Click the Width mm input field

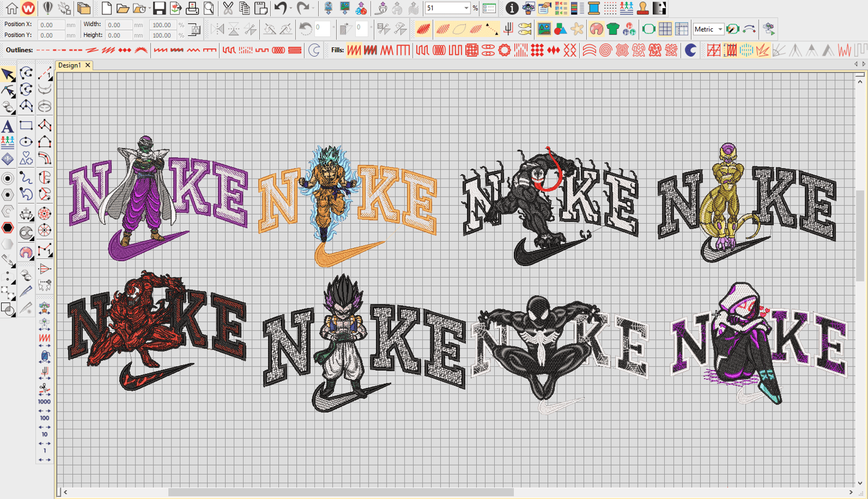pos(119,25)
